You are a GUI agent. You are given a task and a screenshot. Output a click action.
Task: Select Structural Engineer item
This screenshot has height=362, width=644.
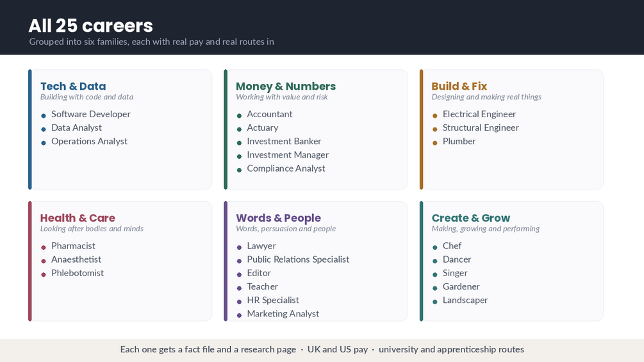(x=481, y=128)
